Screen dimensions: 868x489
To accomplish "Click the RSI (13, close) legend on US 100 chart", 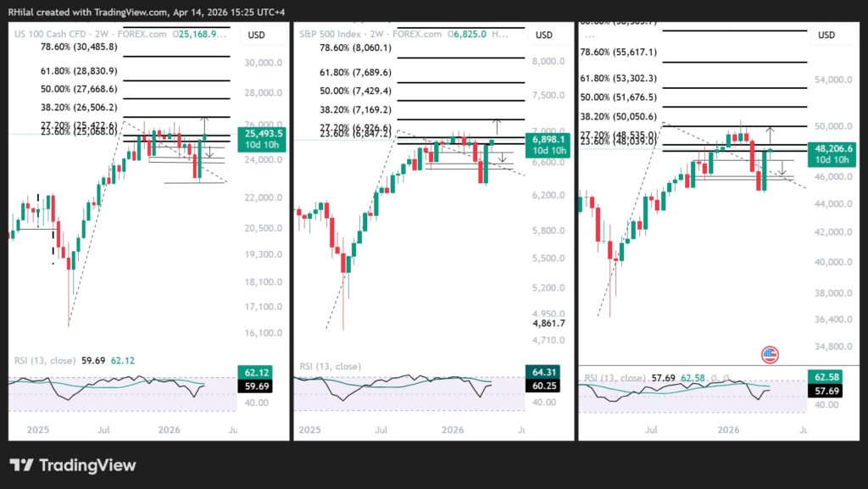I will point(45,361).
